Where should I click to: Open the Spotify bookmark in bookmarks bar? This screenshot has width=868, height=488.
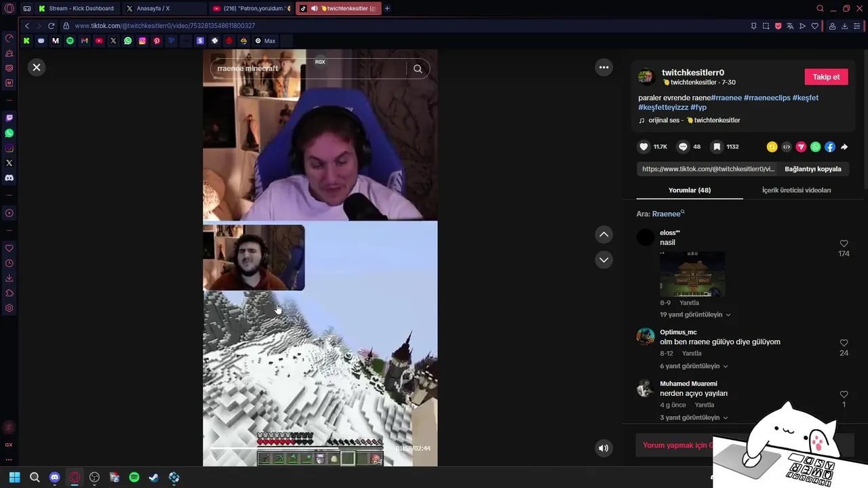[70, 41]
